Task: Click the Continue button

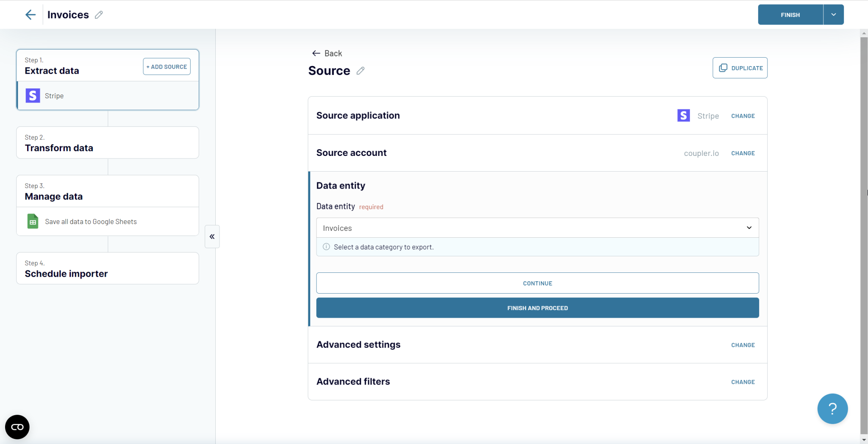Action: pos(537,283)
